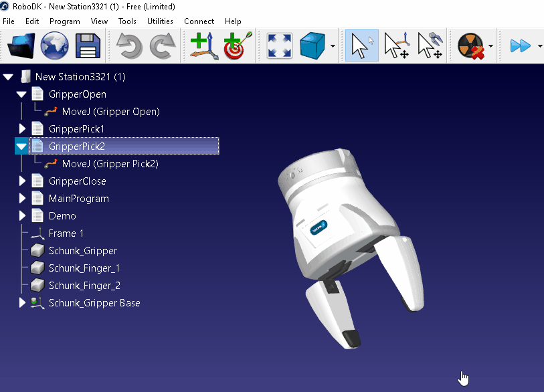Select MoveJ (Gripper Pick2) instruction
This screenshot has width=544, height=392.
click(110, 163)
